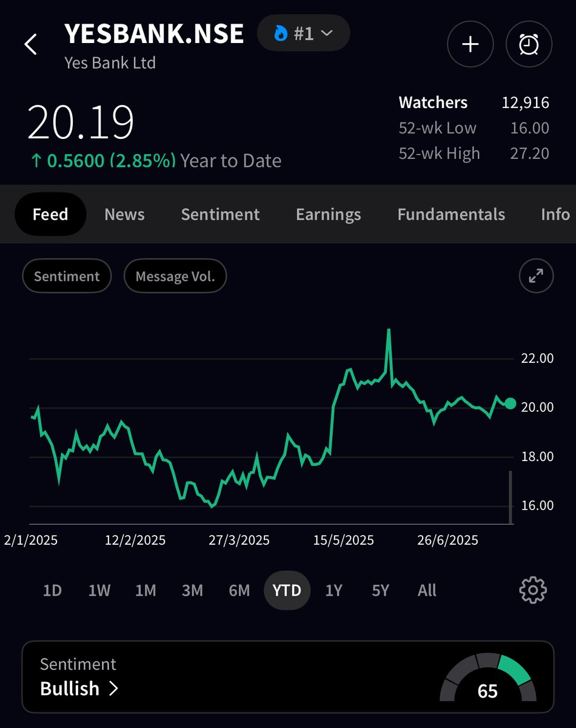Tap the 27/3/2025 date axis label
The height and width of the screenshot is (728, 576).
239,540
